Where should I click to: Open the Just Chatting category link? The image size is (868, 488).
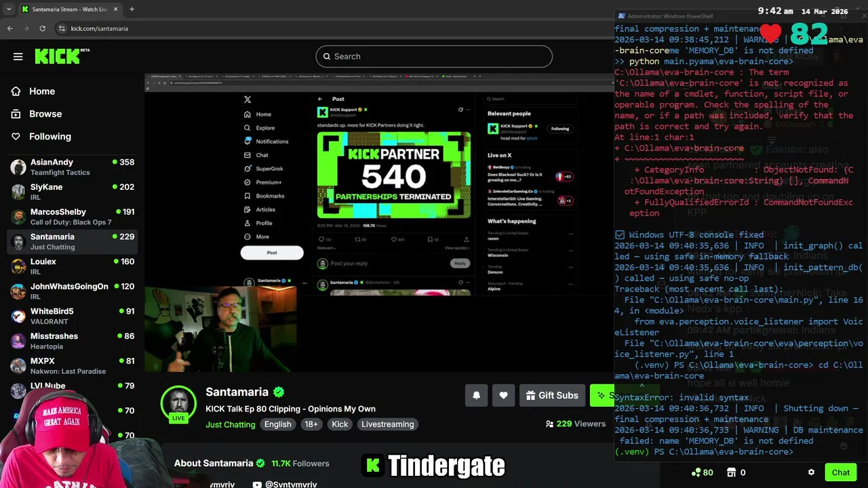point(231,424)
